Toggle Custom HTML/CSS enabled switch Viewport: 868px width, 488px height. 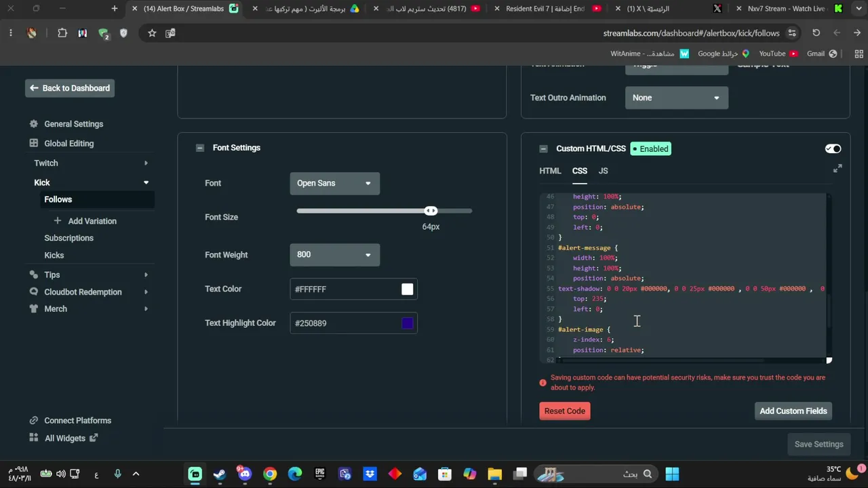click(x=833, y=149)
